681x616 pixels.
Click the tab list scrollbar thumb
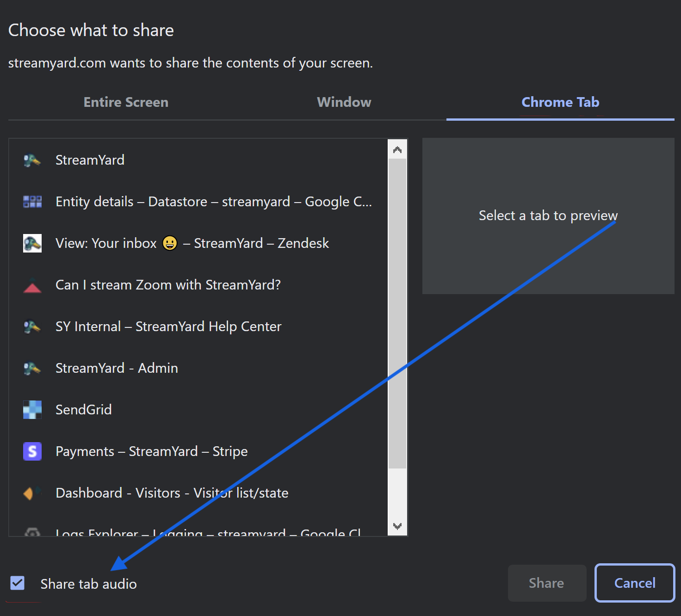pyautogui.click(x=397, y=314)
